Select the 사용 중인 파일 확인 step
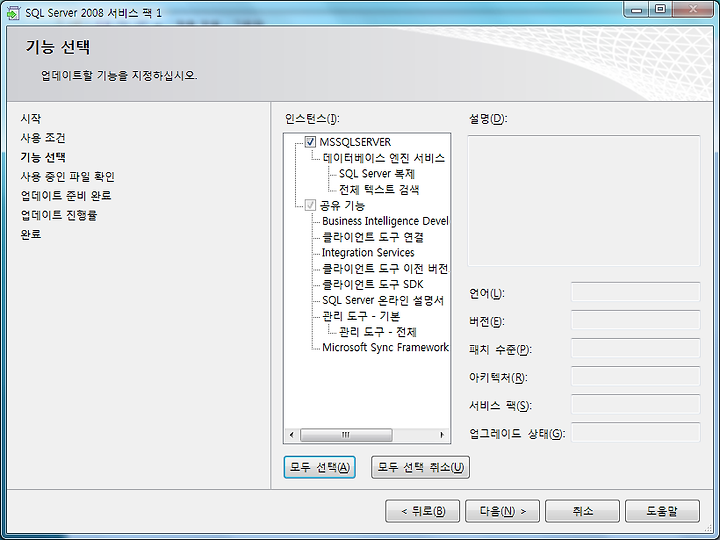Image resolution: width=720 pixels, height=540 pixels. [68, 176]
